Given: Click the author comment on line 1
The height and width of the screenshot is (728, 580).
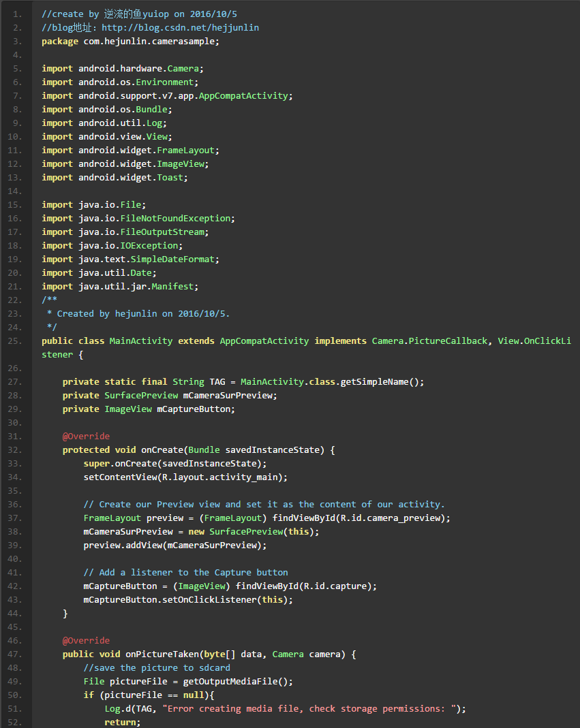Looking at the screenshot, I should point(140,14).
